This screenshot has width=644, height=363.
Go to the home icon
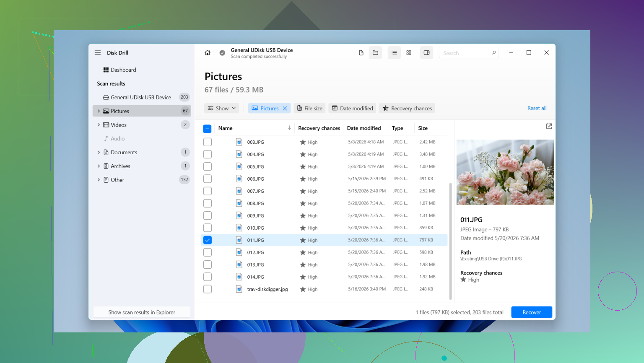coord(207,53)
